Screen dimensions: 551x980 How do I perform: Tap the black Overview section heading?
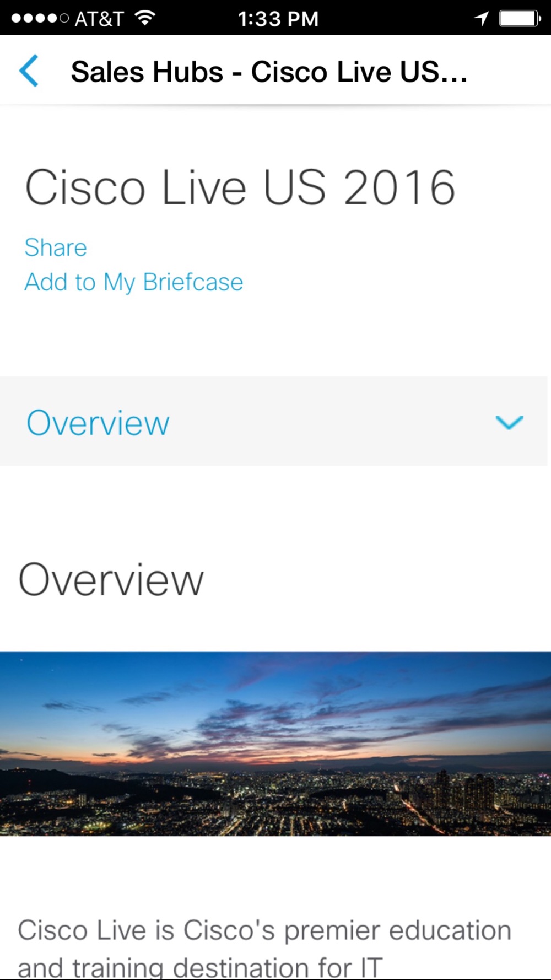(111, 579)
